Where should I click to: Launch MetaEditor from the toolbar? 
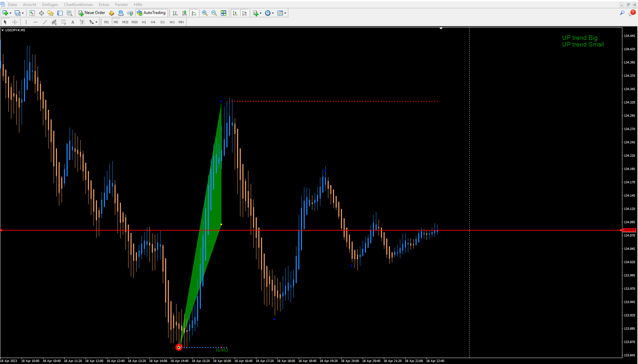tap(112, 13)
